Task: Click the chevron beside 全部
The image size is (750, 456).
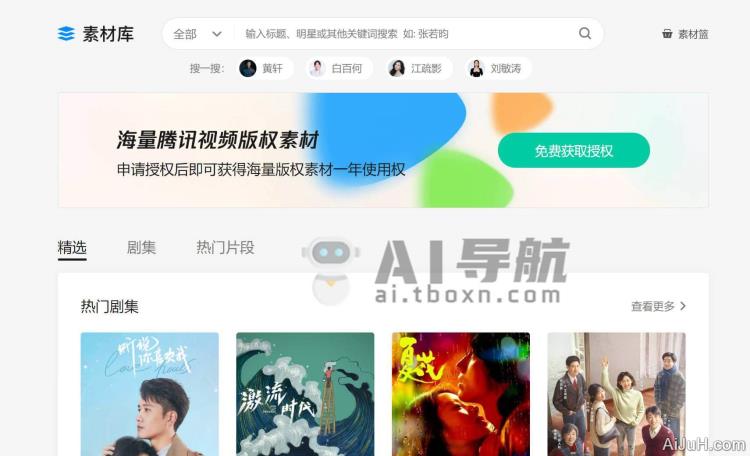Action: [x=217, y=34]
